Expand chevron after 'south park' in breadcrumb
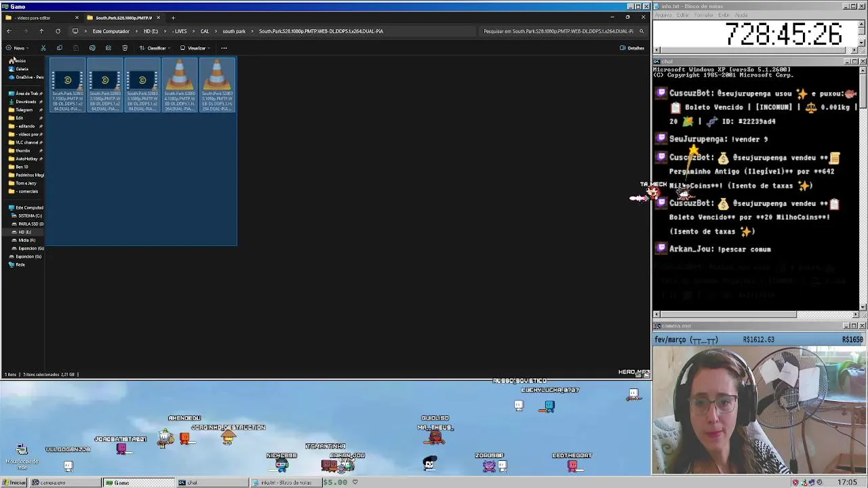Image resolution: width=868 pixels, height=488 pixels. pos(252,31)
